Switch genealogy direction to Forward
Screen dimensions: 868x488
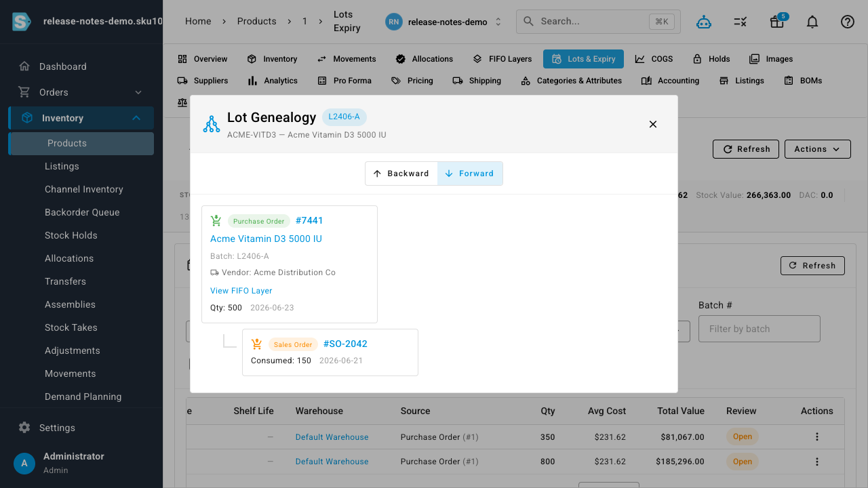point(470,174)
